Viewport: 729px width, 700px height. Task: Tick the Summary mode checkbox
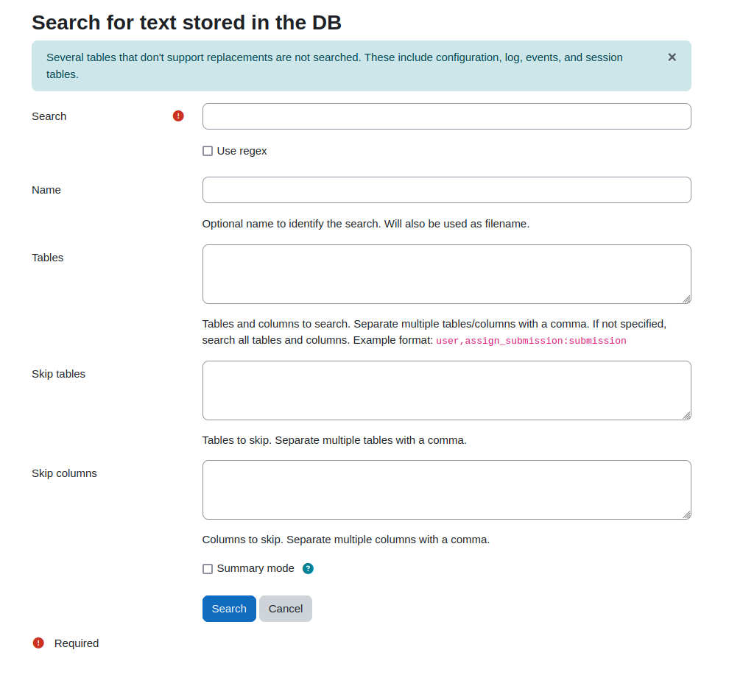click(208, 569)
